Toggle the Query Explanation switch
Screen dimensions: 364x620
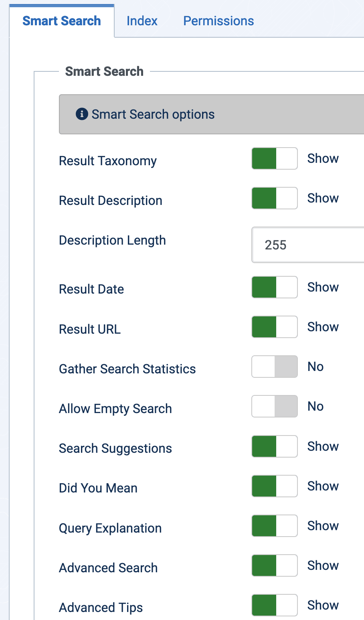[275, 526]
